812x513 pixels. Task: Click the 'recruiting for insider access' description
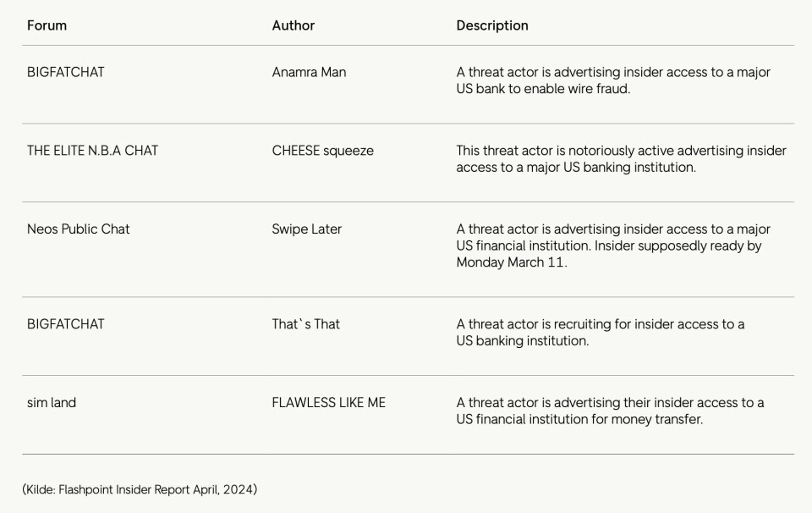600,324
